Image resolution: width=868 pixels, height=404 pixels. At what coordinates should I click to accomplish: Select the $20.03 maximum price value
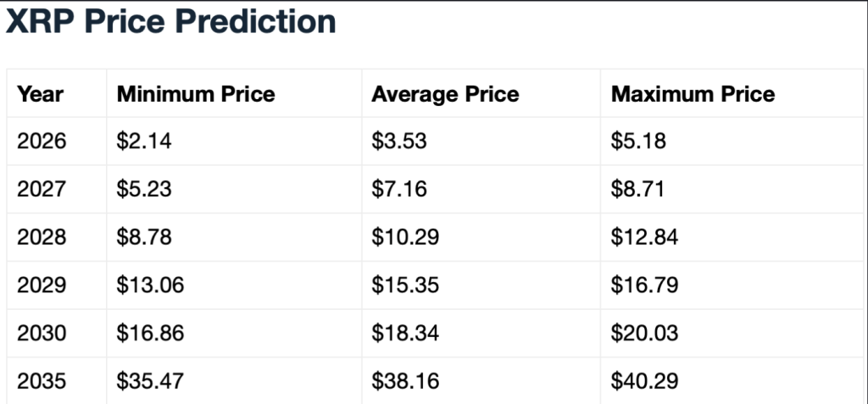pyautogui.click(x=644, y=334)
